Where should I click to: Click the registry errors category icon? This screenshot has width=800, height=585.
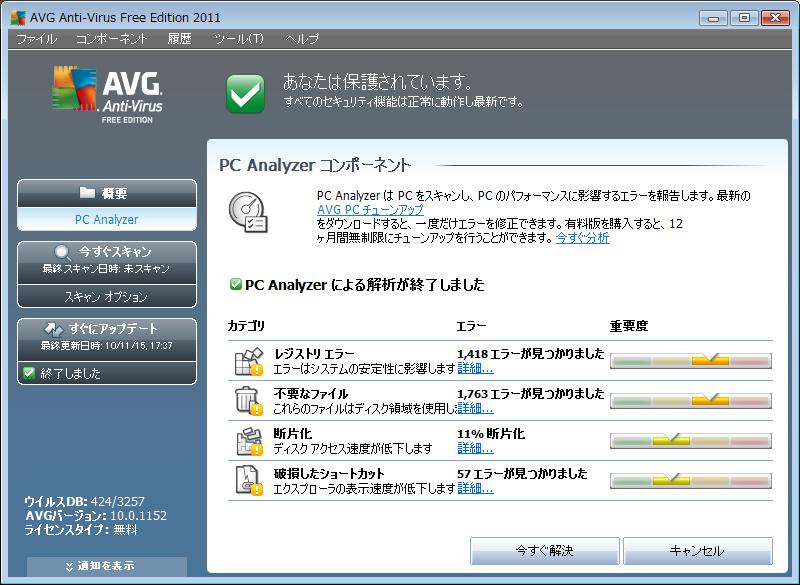coord(248,361)
